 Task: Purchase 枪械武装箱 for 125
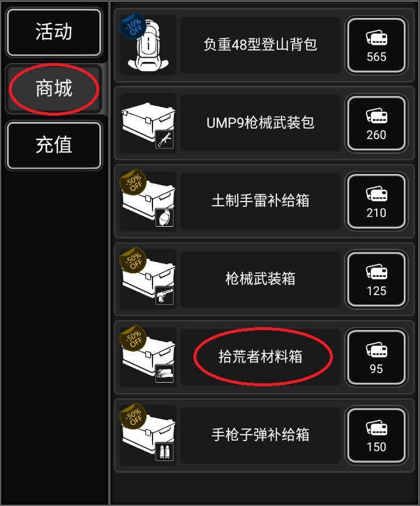point(376,280)
